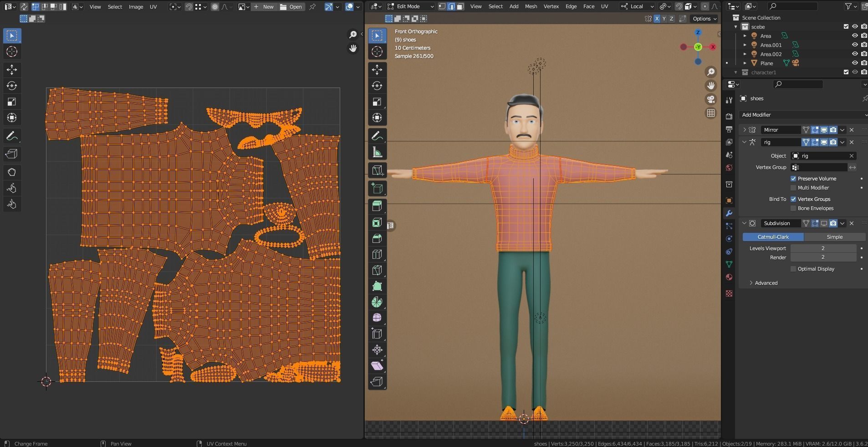
Task: Select the Shrink/Fatten tool
Action: (377, 349)
